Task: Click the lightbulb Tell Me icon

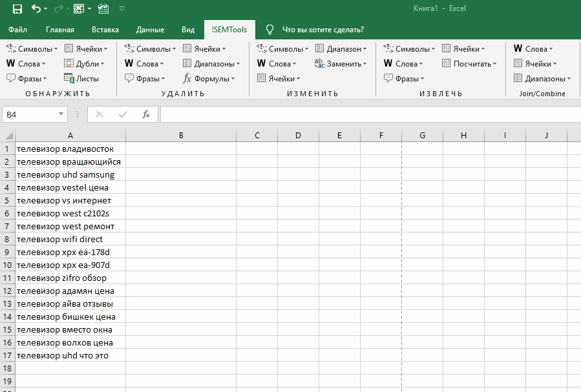Action: (x=269, y=30)
